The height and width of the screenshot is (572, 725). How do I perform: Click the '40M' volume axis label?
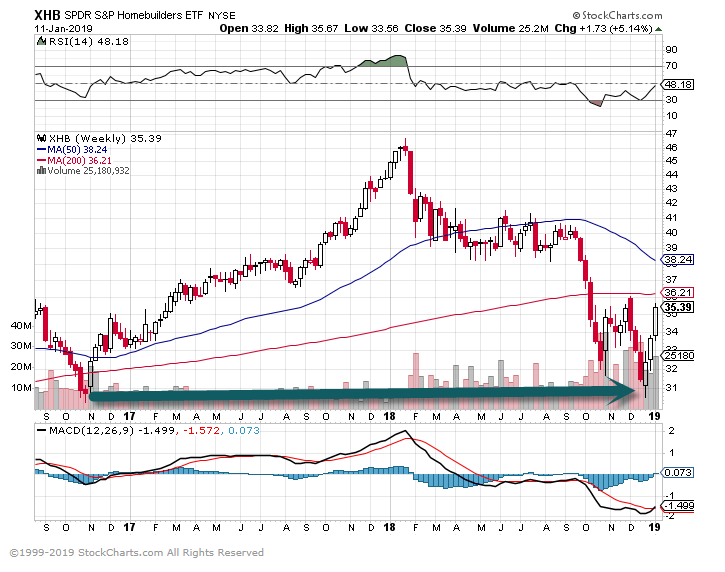tap(21, 326)
